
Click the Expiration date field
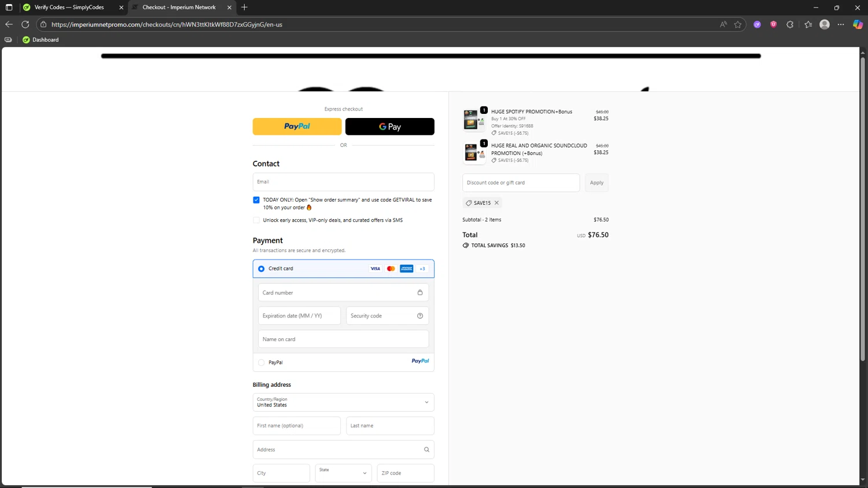click(299, 316)
